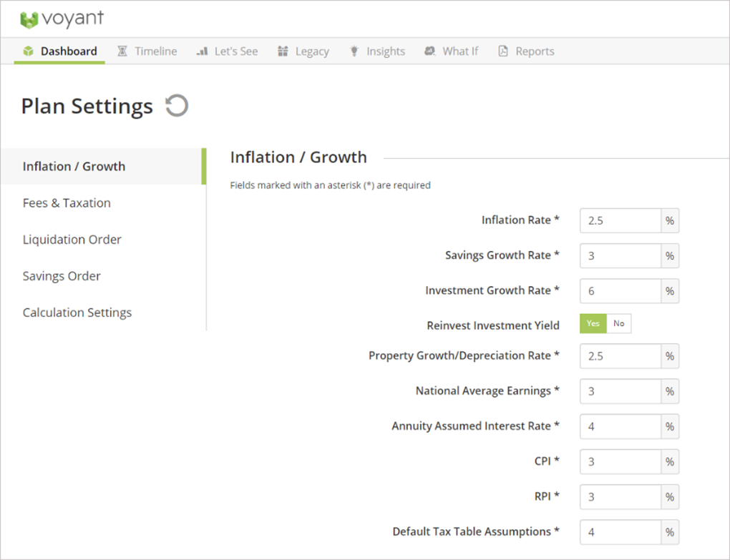Click the Reports document icon
This screenshot has height=560, width=730.
point(503,51)
